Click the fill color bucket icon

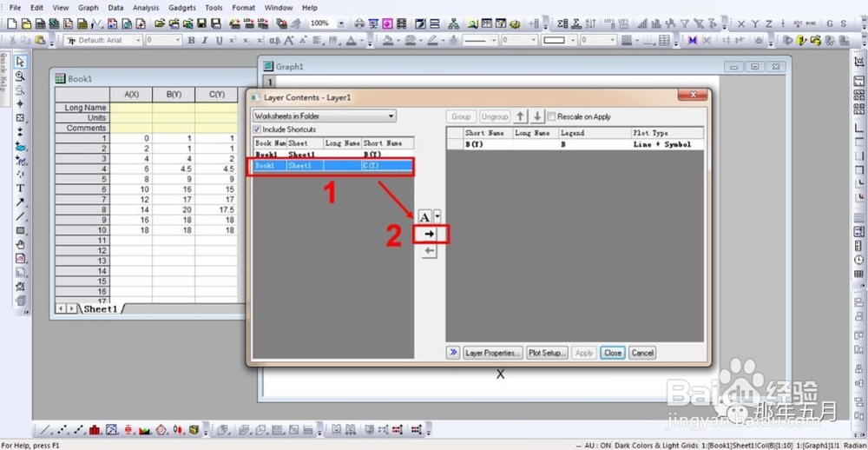point(388,40)
